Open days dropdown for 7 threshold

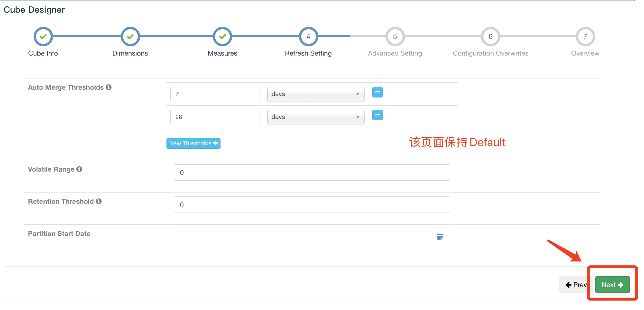315,94
